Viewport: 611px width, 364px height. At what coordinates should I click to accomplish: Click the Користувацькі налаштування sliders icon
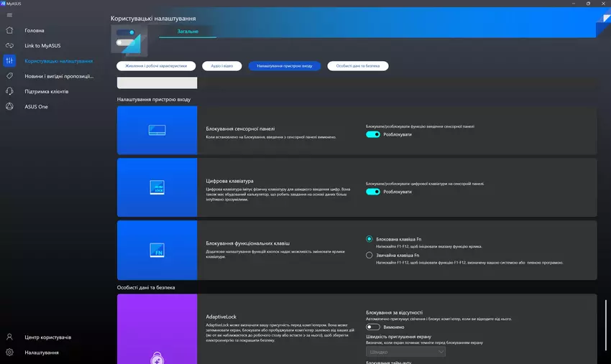[x=9, y=61]
